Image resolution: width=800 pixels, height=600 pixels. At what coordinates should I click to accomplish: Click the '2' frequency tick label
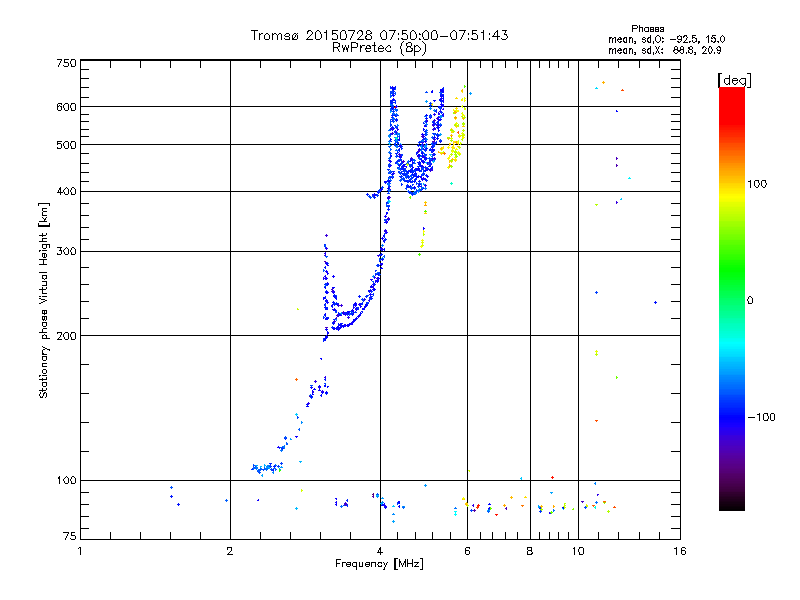coord(230,551)
